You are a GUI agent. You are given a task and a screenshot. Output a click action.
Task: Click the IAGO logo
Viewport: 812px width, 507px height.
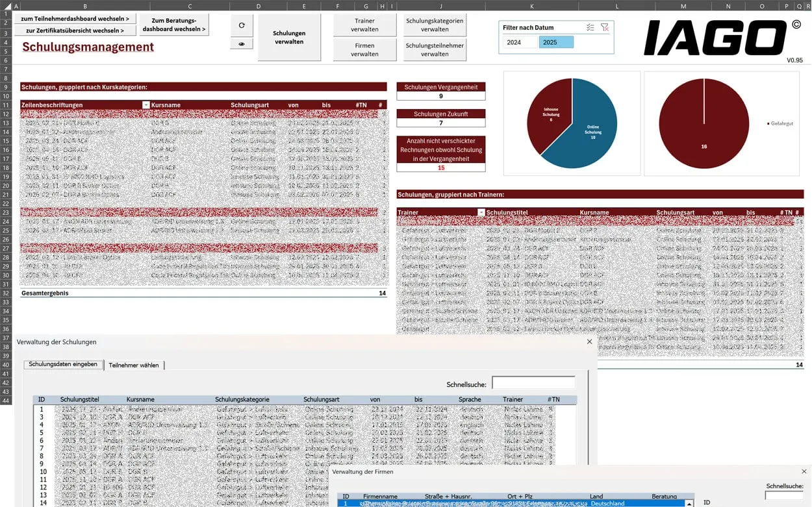715,38
